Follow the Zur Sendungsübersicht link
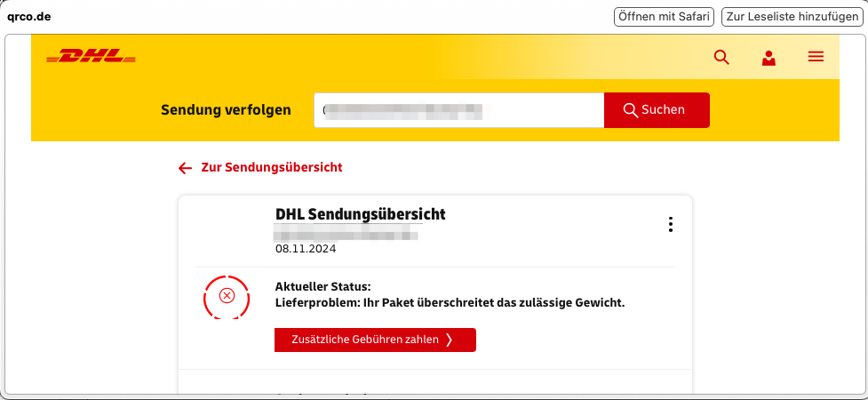The width and height of the screenshot is (868, 400). click(x=271, y=167)
